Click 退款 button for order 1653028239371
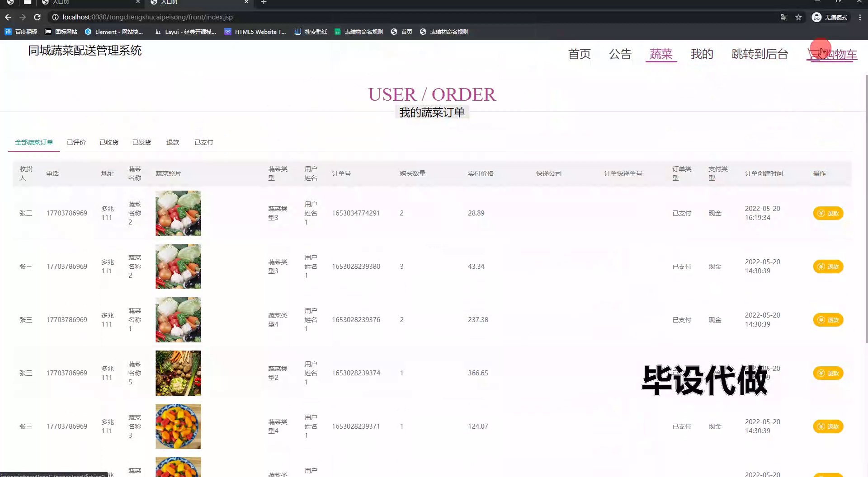Viewport: 868px width, 477px height. click(x=828, y=426)
